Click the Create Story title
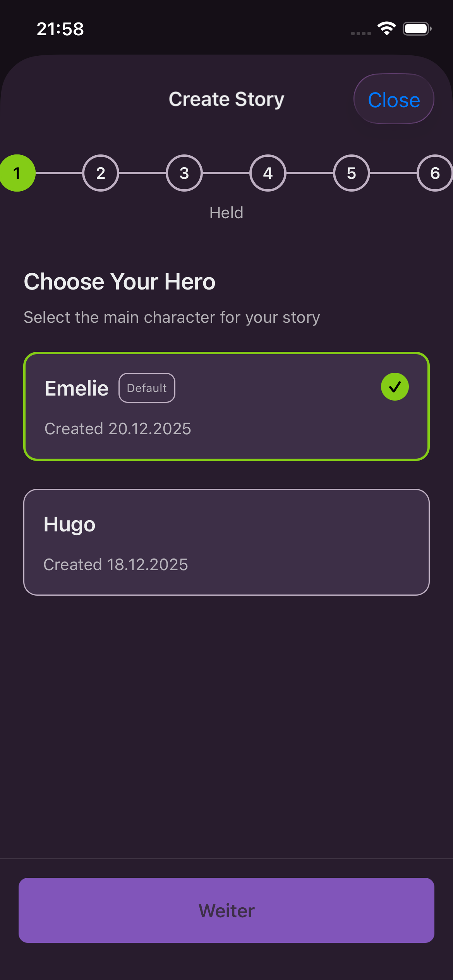453x980 pixels. click(226, 99)
